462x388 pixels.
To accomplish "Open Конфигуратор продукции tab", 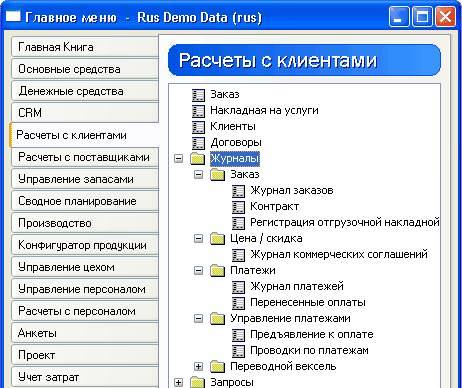I will [x=85, y=245].
